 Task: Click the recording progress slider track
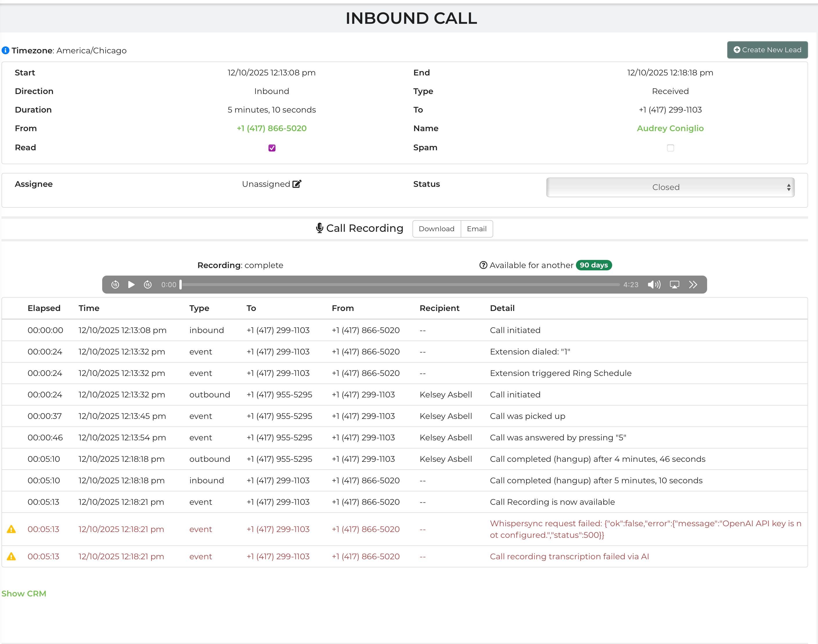pyautogui.click(x=400, y=285)
